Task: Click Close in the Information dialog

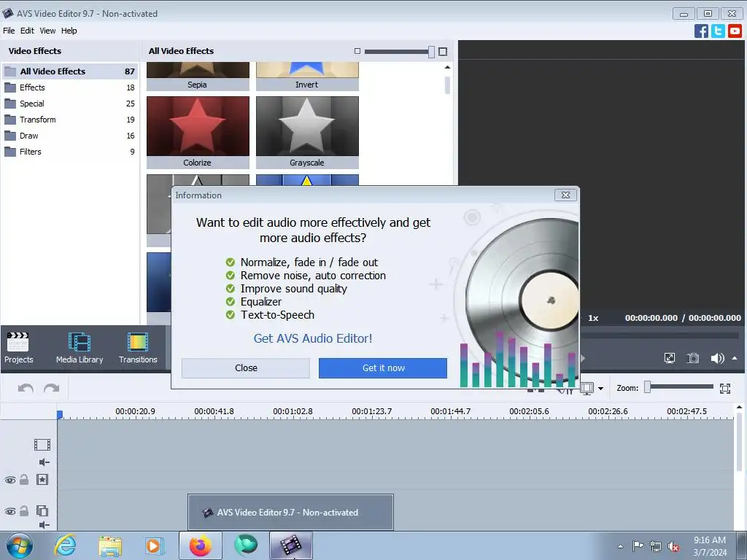Action: click(246, 368)
